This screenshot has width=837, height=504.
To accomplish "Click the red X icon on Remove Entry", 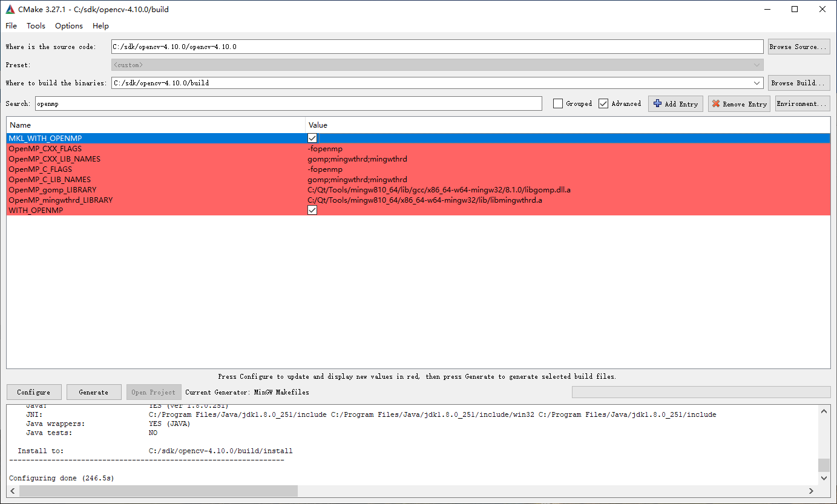I will pyautogui.click(x=717, y=104).
